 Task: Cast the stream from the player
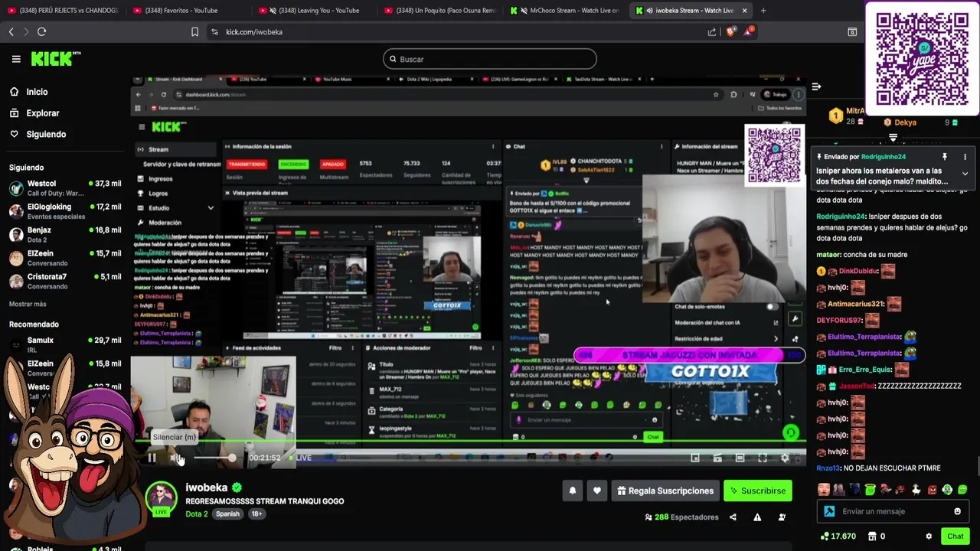pyautogui.click(x=717, y=458)
